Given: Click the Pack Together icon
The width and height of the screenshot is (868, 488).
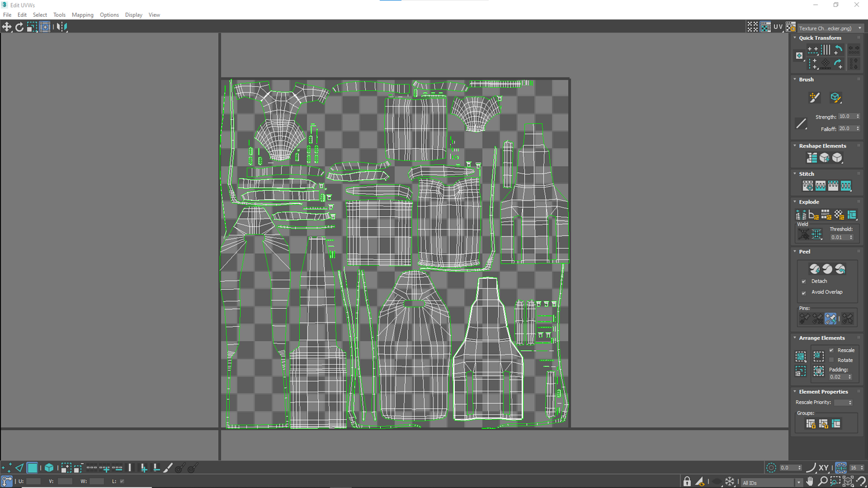Looking at the screenshot, I should [818, 357].
